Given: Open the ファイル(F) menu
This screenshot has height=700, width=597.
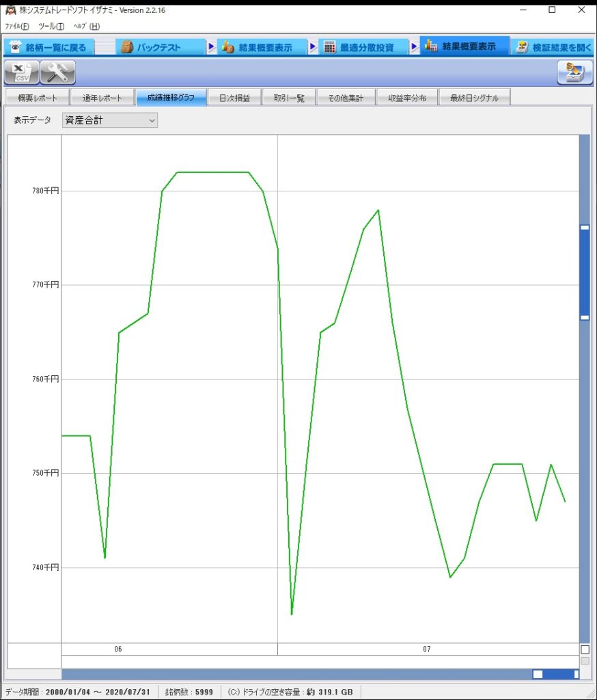Looking at the screenshot, I should [17, 26].
